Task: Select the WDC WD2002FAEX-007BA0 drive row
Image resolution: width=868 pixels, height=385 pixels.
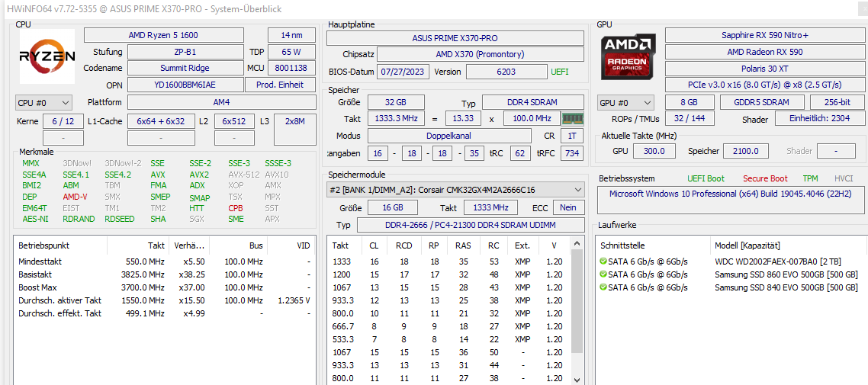Action: (x=731, y=261)
